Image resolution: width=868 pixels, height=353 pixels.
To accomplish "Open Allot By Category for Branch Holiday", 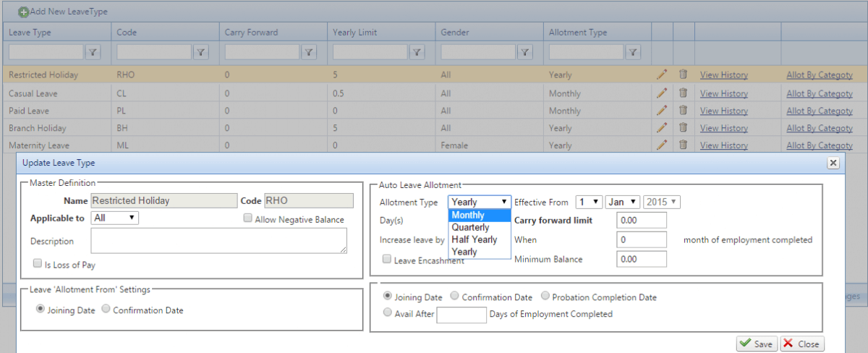I will 820,128.
